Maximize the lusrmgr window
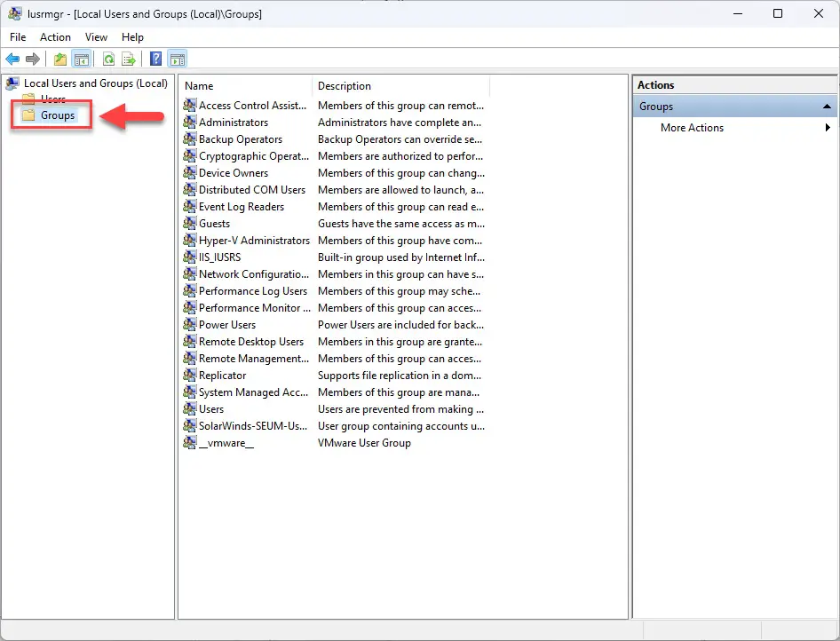Screen dimensions: 840x641 [778, 14]
